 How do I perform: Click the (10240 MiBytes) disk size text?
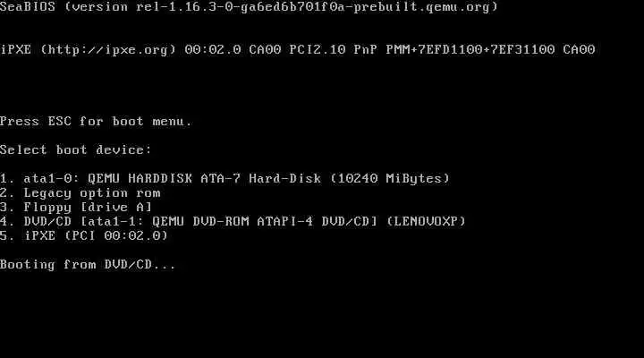coord(390,179)
